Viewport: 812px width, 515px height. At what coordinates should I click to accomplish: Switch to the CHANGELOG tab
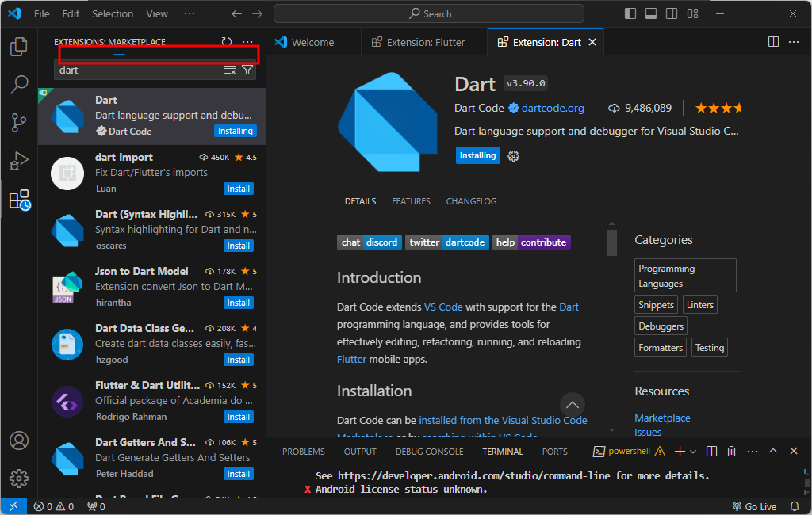pyautogui.click(x=471, y=201)
